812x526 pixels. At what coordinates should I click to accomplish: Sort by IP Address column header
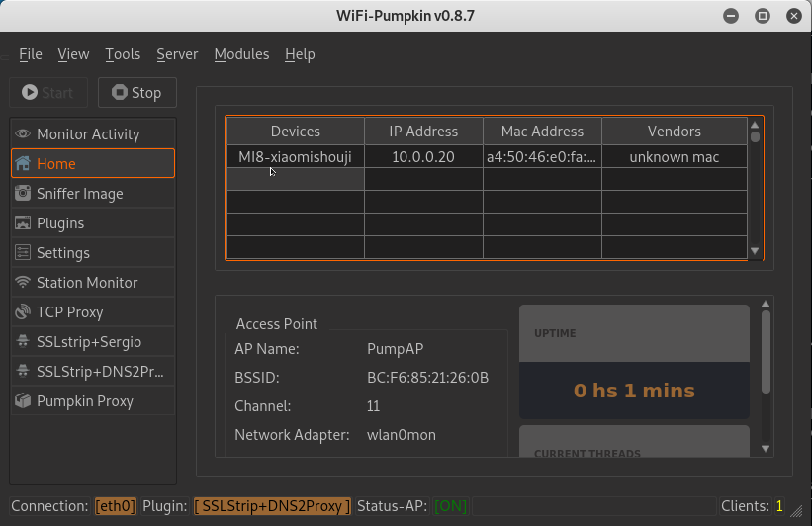pos(423,131)
